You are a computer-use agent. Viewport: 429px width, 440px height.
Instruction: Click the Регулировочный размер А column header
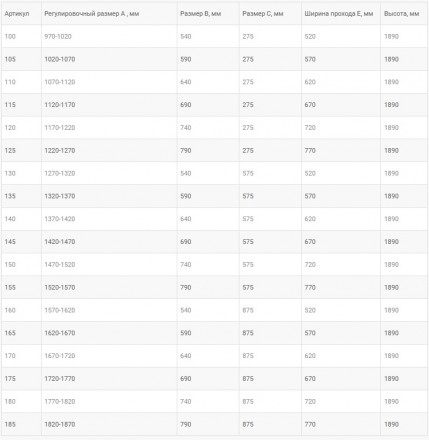click(92, 14)
